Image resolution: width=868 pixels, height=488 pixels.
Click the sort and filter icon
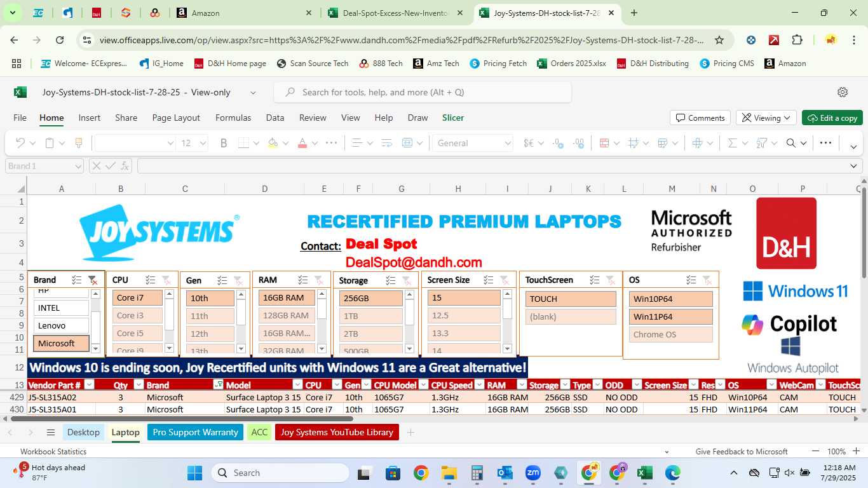coord(762,143)
